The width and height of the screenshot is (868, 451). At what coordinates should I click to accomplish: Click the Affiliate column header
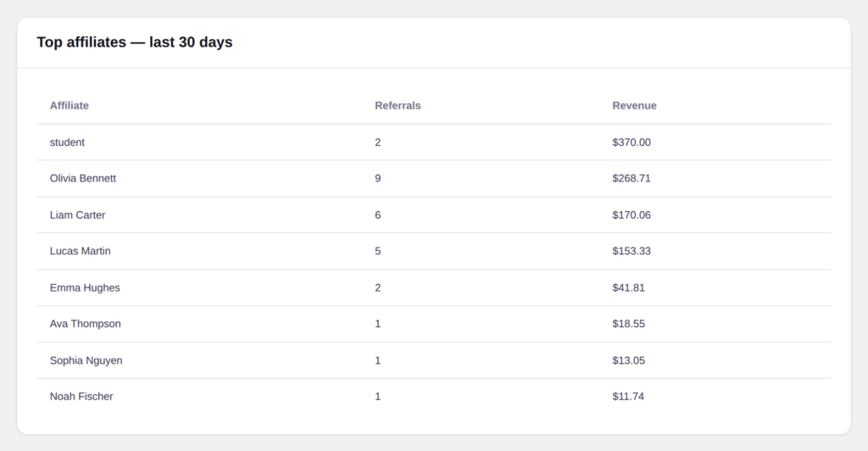coord(70,106)
